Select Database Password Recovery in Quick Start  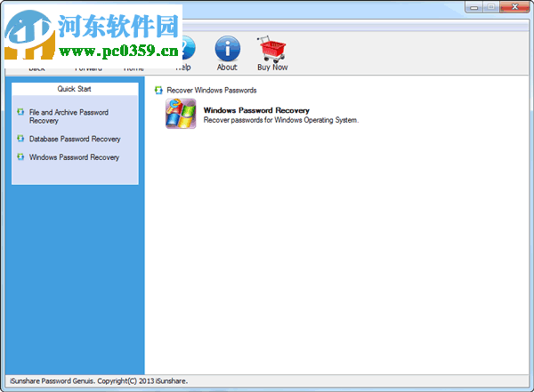(75, 139)
